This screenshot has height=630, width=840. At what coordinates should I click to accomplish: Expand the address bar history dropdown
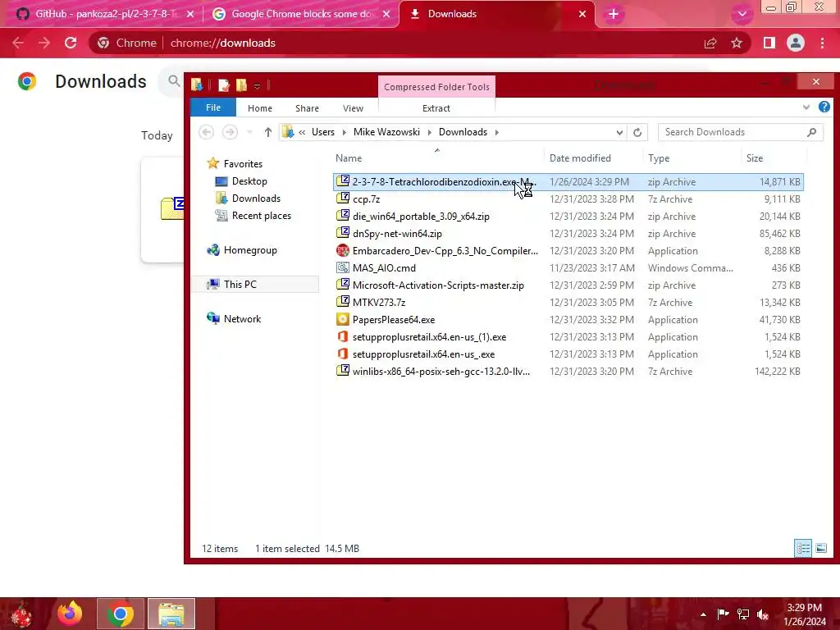tap(619, 132)
